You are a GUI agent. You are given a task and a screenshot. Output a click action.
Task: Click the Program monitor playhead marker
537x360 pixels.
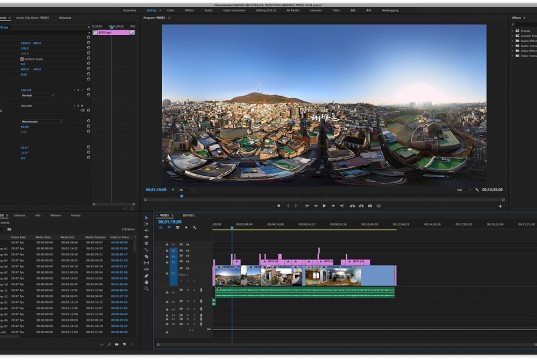point(182,196)
